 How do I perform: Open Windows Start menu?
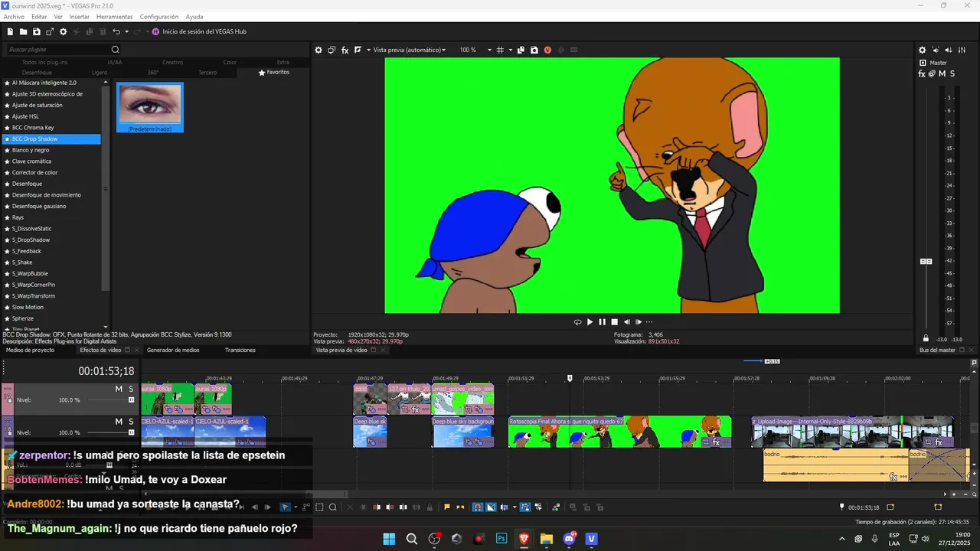(389, 539)
